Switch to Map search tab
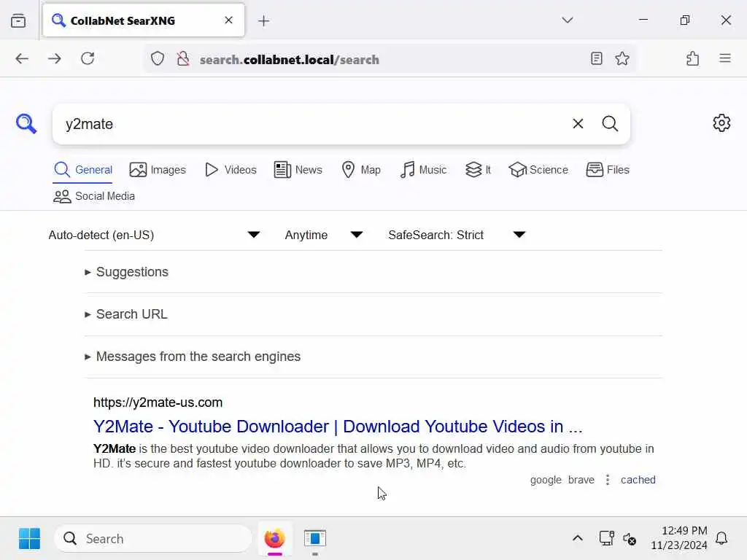The image size is (747, 560). [x=361, y=170]
